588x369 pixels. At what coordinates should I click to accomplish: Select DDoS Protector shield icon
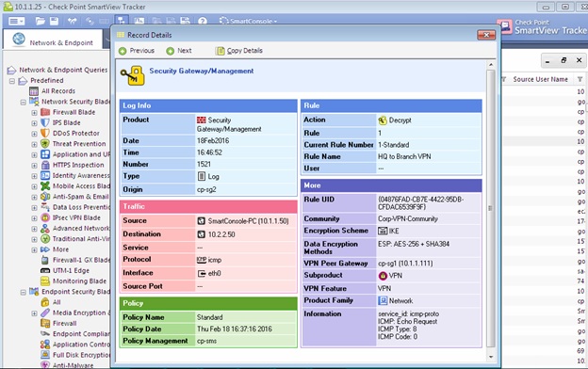point(45,133)
